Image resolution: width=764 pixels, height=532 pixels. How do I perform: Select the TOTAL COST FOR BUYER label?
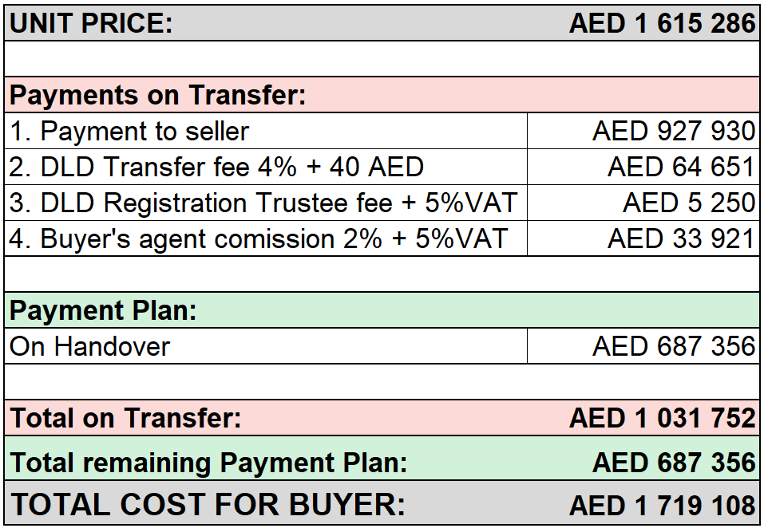click(x=208, y=504)
